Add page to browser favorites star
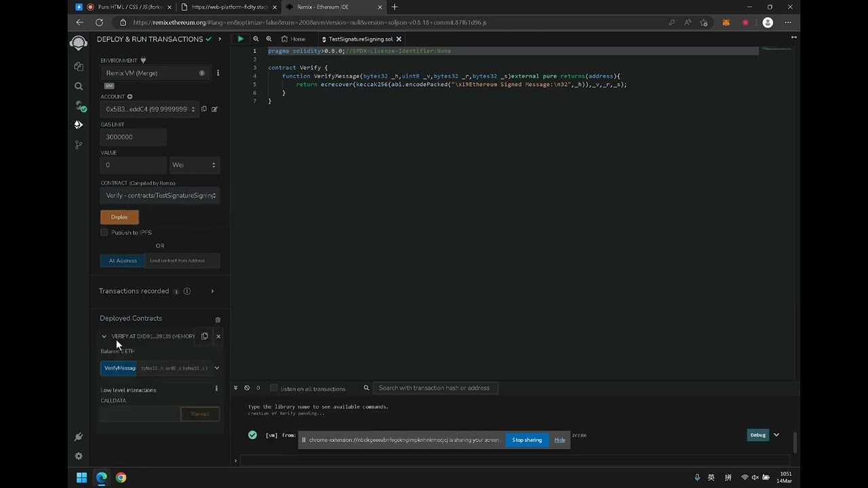 coord(704,22)
